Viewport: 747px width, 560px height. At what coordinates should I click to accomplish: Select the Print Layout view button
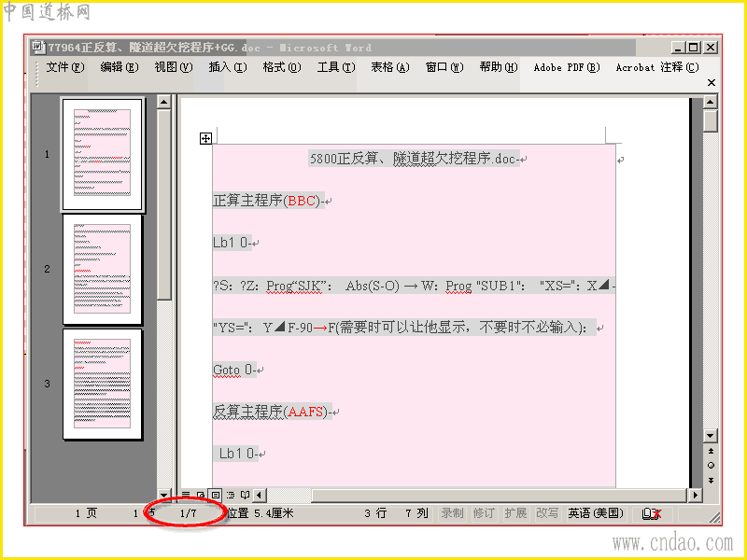coord(216,496)
